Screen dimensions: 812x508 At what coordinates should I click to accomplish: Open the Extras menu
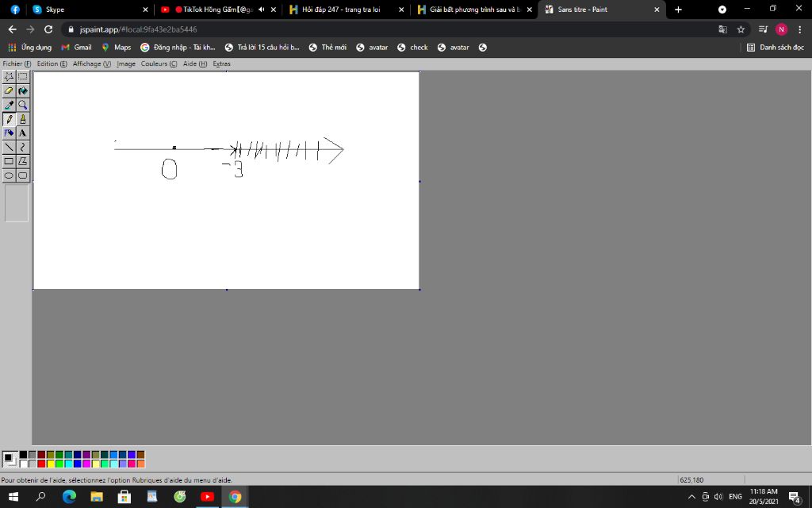coord(222,63)
